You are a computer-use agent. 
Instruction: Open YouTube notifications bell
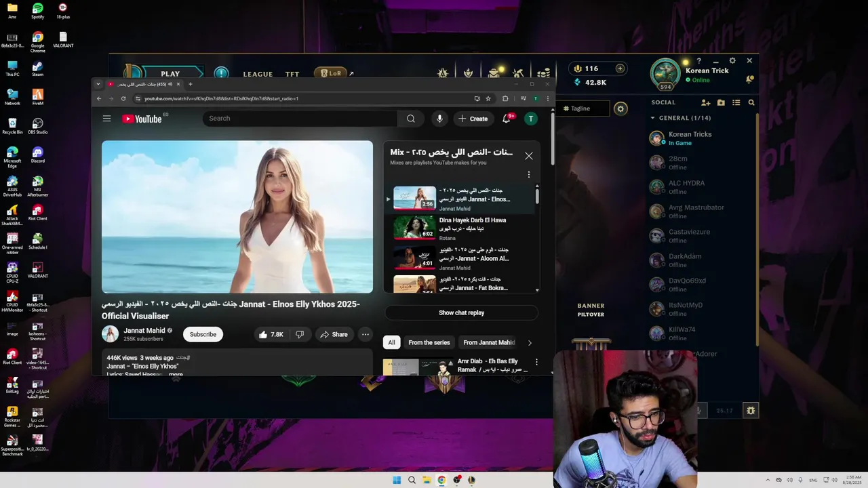(506, 119)
